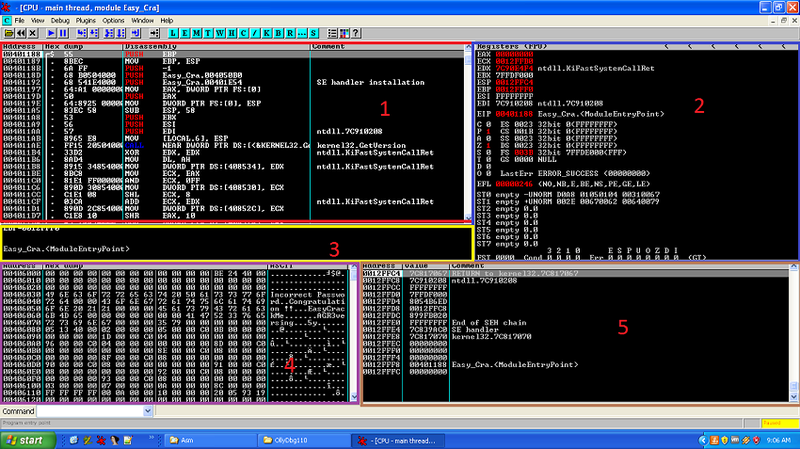Open the appearance colors icon
The image size is (800, 449).
tap(344, 33)
